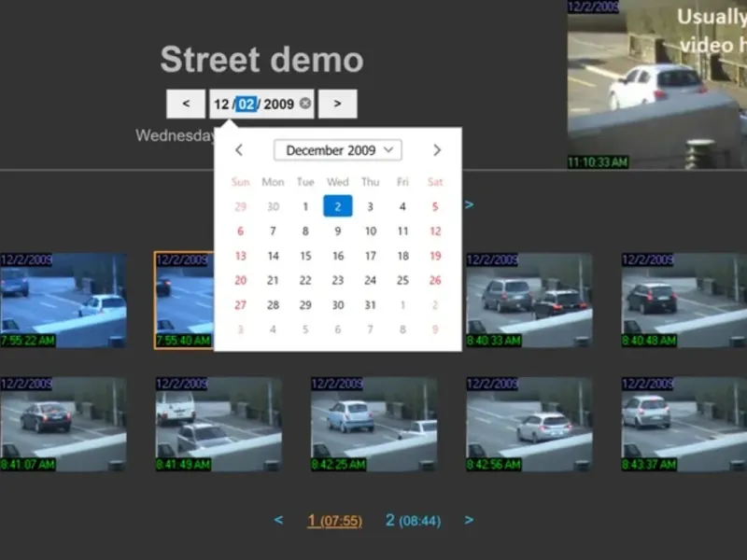Image resolution: width=747 pixels, height=560 pixels.
Task: Show previous month in the calendar popup
Action: coord(239,150)
